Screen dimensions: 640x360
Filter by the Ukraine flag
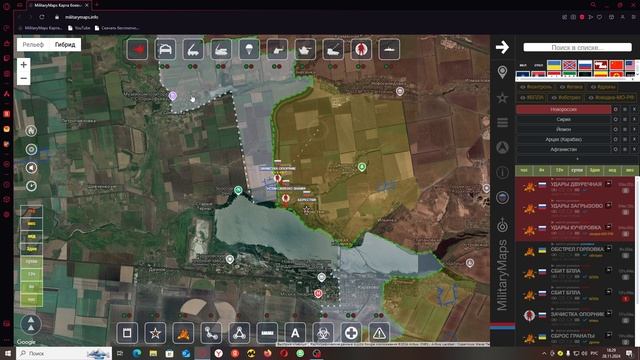554,65
